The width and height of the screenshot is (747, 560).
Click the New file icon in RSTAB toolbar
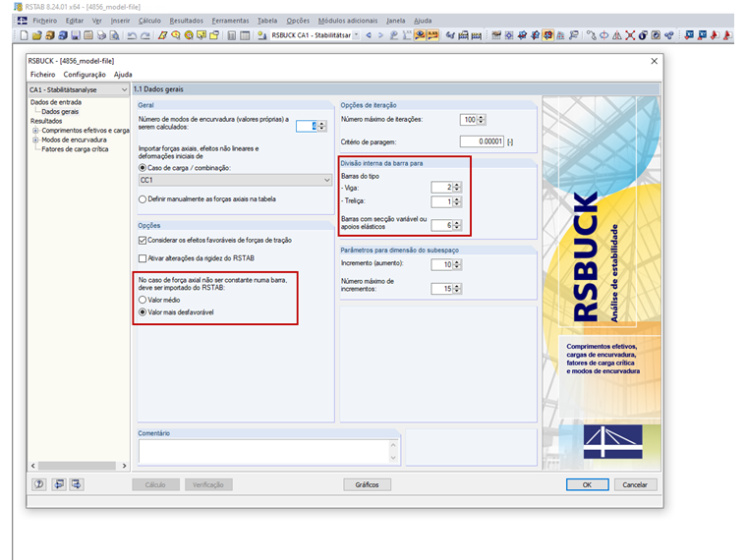coord(24,35)
